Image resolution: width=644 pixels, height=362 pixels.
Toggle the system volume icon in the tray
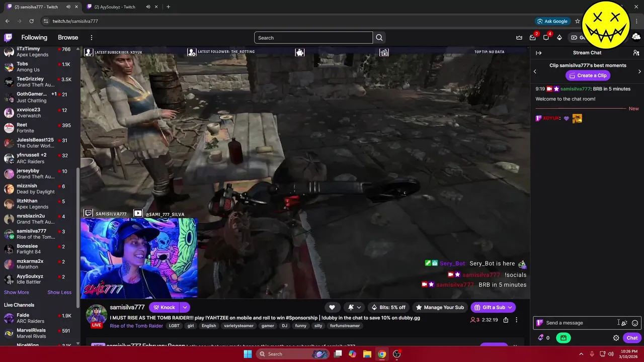click(x=611, y=354)
